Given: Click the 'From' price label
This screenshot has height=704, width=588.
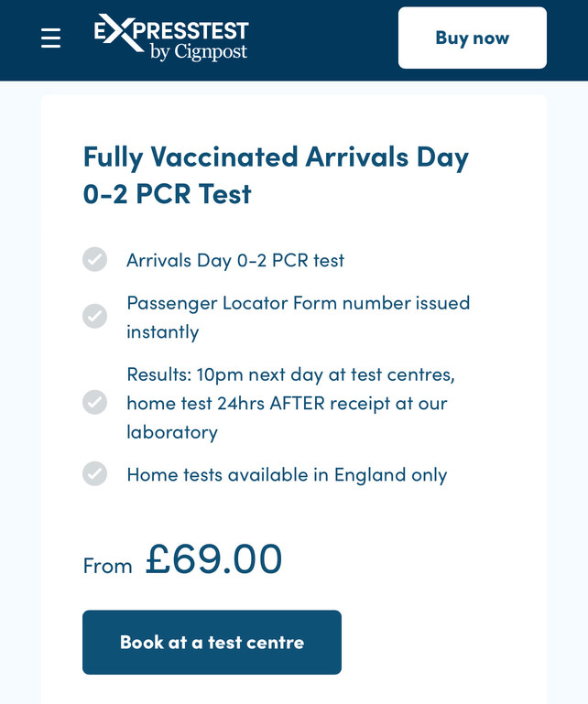Looking at the screenshot, I should [108, 566].
